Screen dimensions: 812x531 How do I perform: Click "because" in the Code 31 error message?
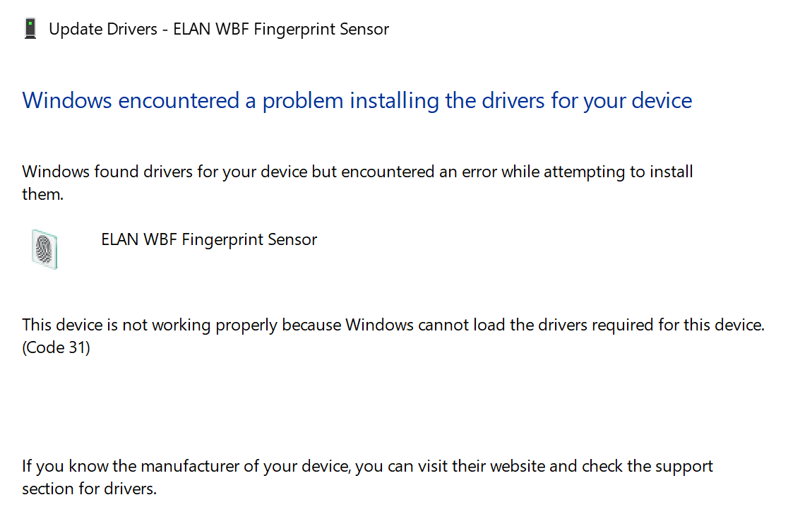click(x=311, y=326)
